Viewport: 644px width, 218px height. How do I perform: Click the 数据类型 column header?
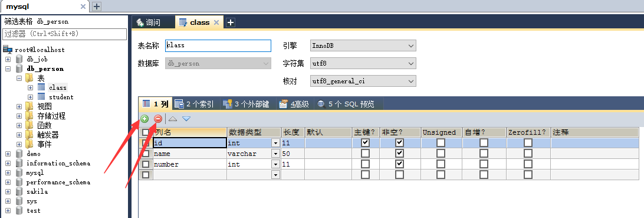click(x=254, y=132)
